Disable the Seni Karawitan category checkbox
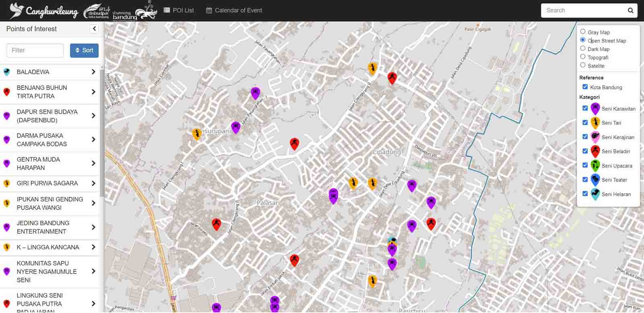644x313 pixels. 585,108
